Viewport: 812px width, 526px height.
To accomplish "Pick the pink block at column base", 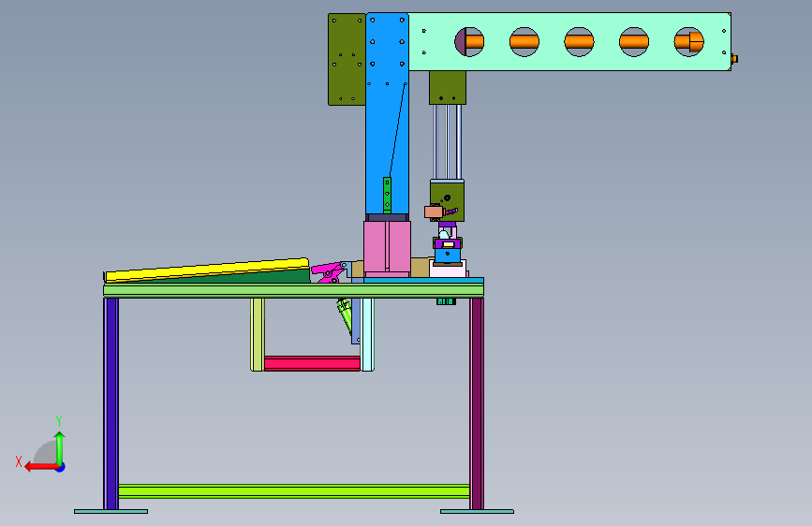I will click(387, 246).
